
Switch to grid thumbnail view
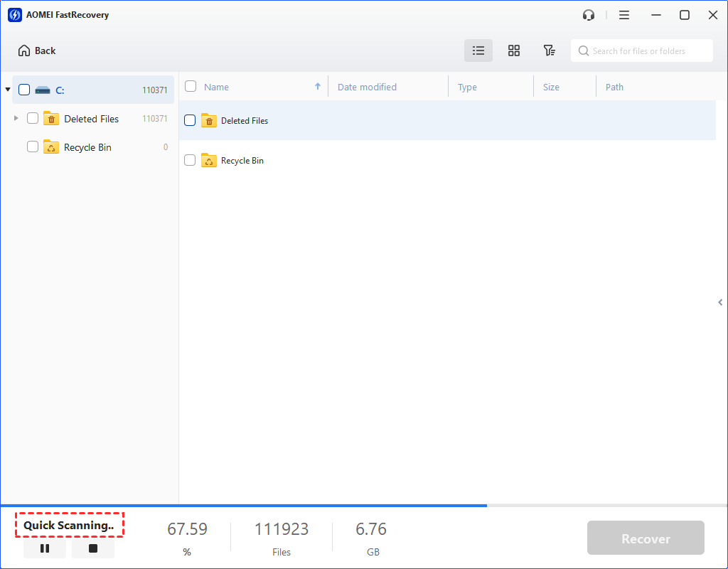[x=513, y=50]
